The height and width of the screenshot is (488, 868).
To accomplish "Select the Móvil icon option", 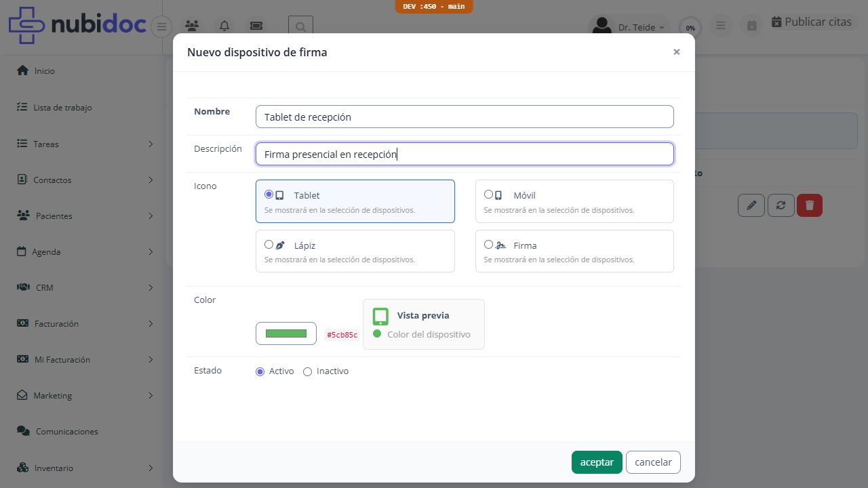I will click(x=488, y=195).
